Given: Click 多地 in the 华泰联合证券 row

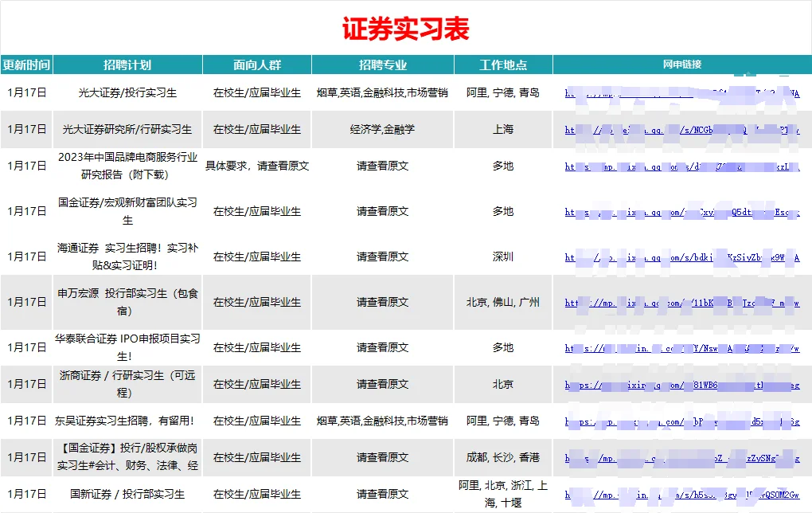Looking at the screenshot, I should click(x=503, y=347).
